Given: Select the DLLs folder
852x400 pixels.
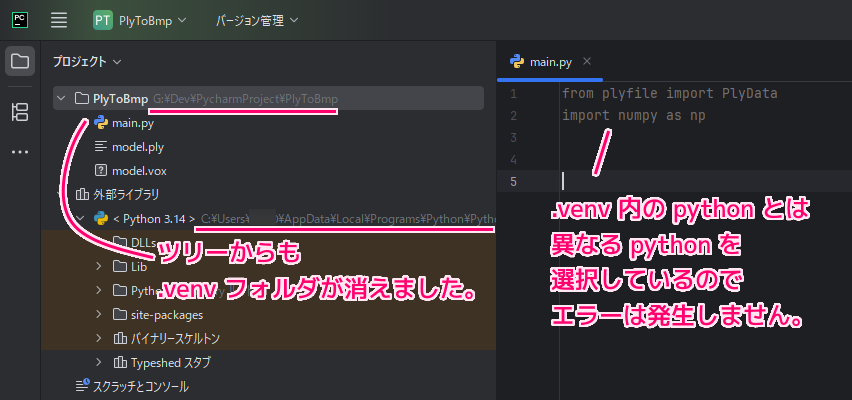Looking at the screenshot, I should (143, 242).
